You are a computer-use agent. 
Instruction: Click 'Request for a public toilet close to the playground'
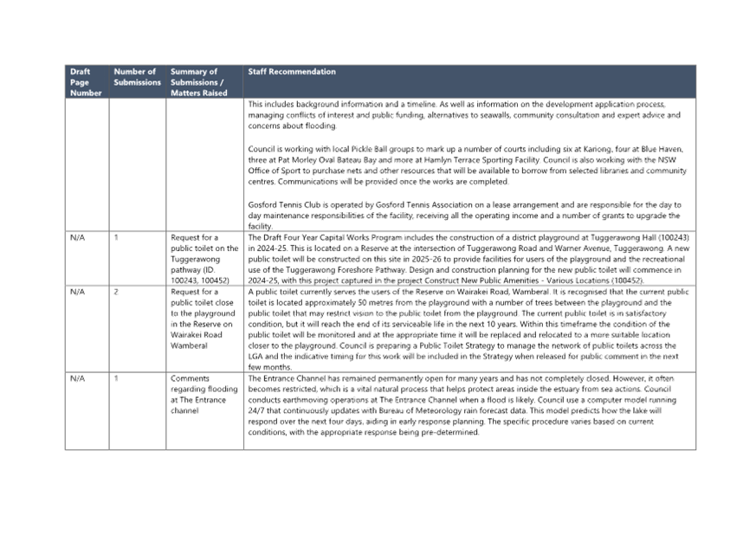(x=203, y=319)
